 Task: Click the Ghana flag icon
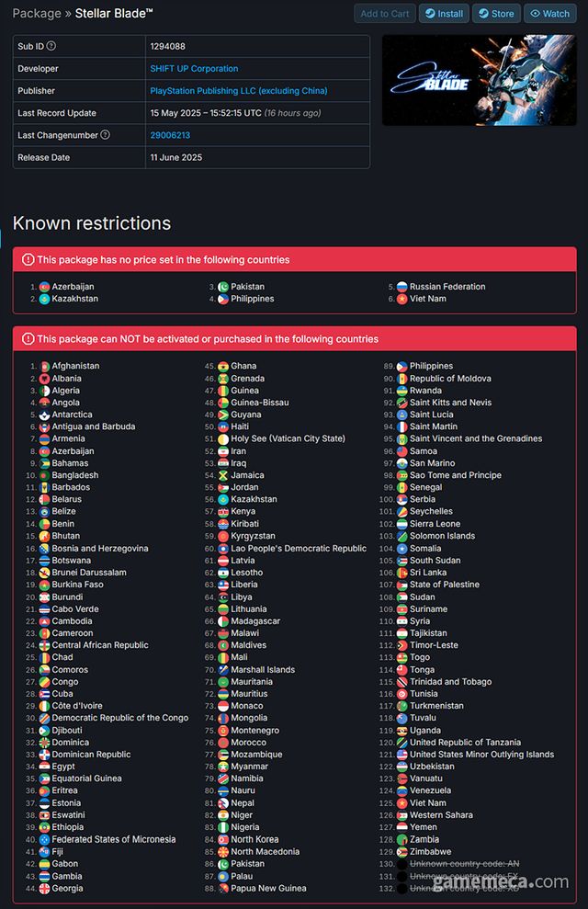(x=223, y=366)
